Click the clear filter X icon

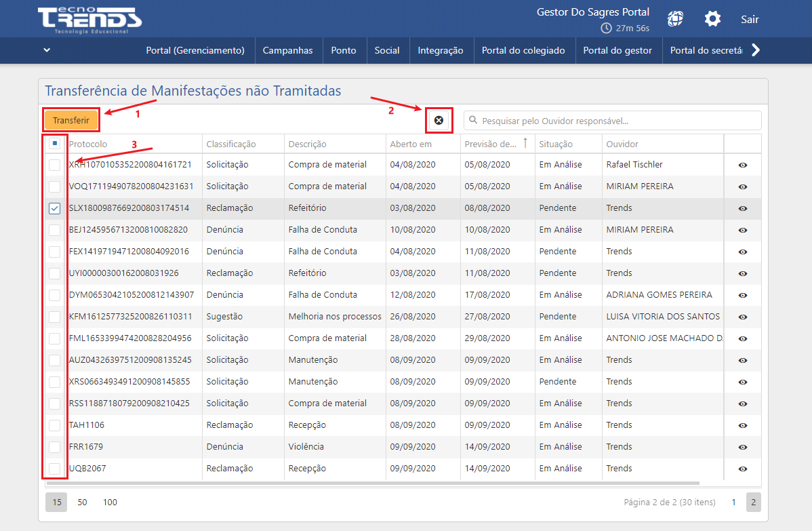click(x=439, y=121)
